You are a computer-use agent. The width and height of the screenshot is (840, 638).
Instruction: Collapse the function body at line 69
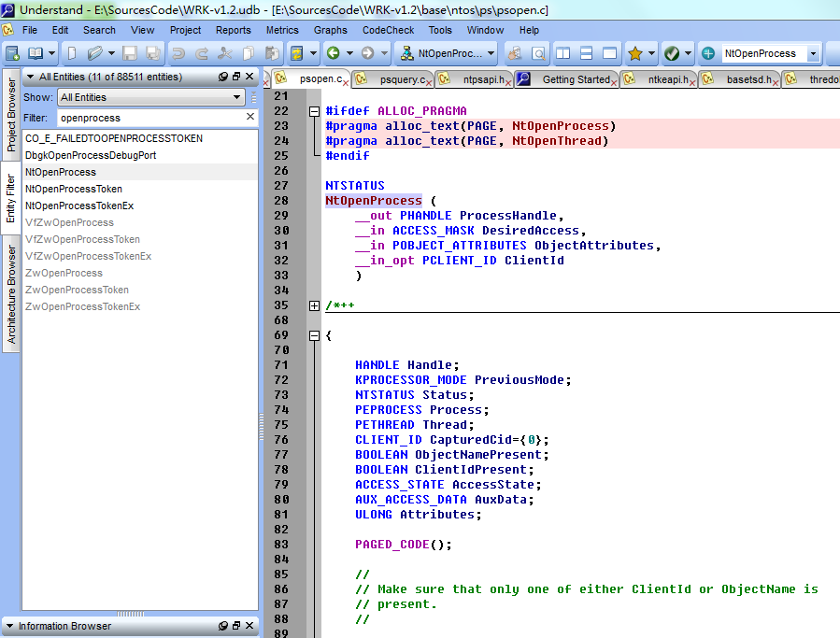click(x=315, y=335)
